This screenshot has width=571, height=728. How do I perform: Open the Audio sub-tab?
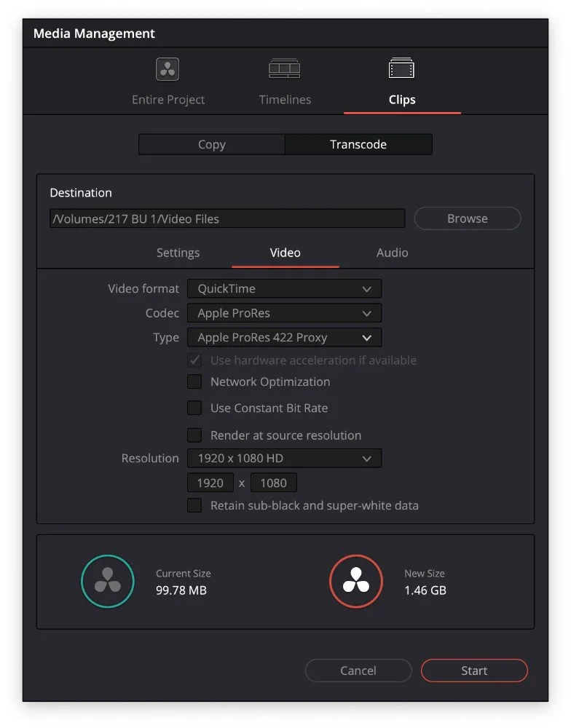pos(392,253)
